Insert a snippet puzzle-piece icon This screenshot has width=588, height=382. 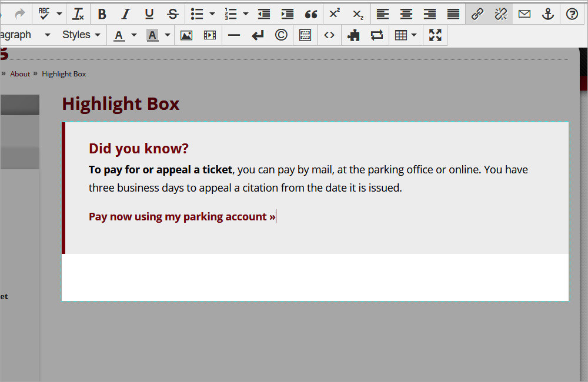353,35
